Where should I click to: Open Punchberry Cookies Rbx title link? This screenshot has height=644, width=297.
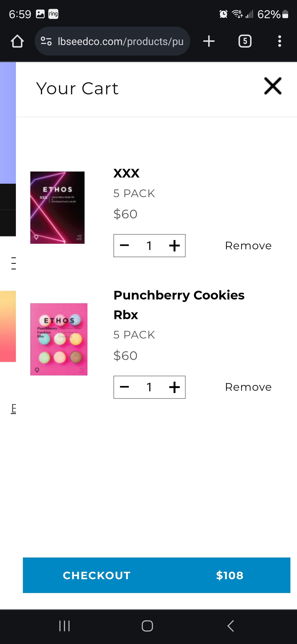(x=179, y=305)
